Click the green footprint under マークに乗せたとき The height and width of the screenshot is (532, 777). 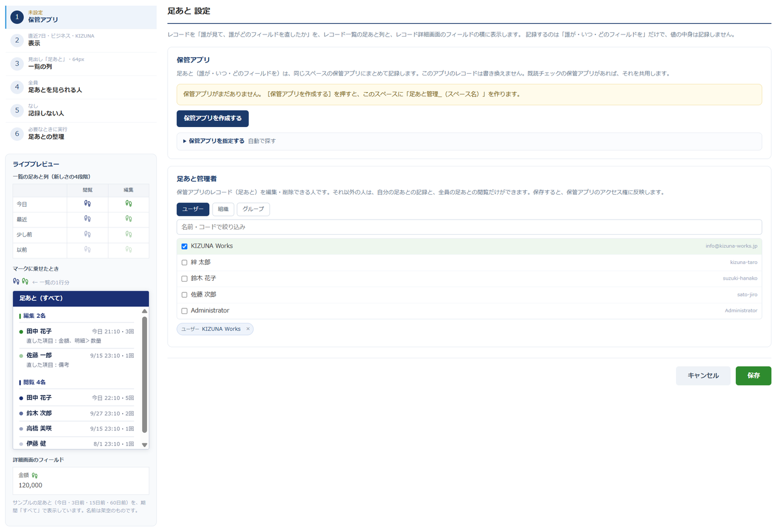[x=25, y=282]
